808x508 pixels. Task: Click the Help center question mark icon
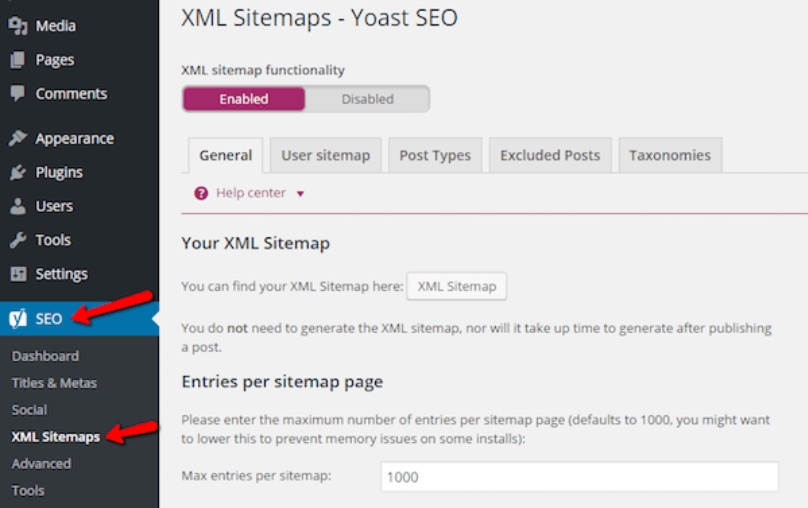click(201, 193)
